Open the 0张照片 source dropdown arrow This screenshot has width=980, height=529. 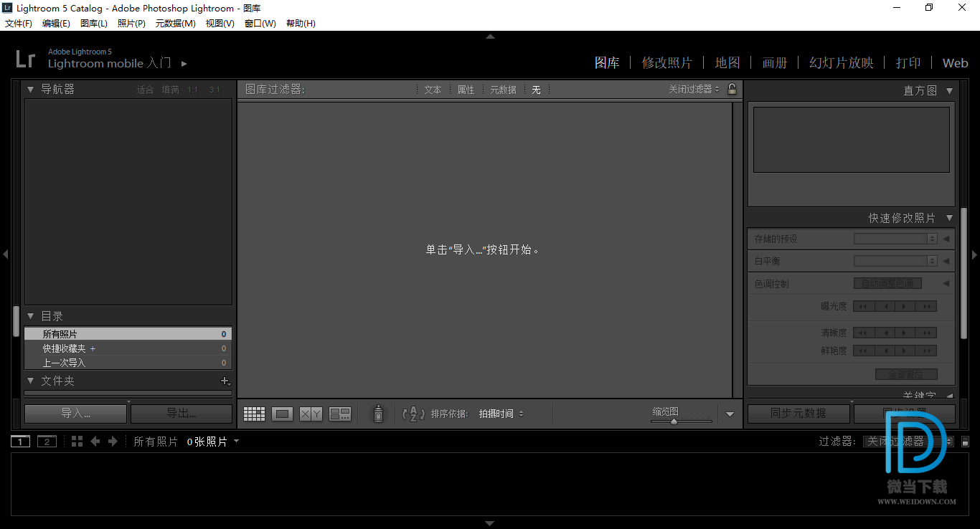[236, 442]
